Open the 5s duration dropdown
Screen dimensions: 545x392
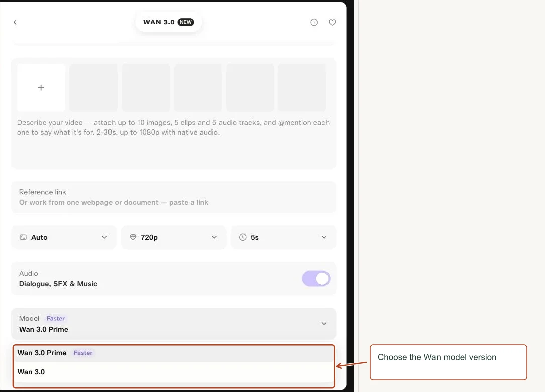pos(283,237)
